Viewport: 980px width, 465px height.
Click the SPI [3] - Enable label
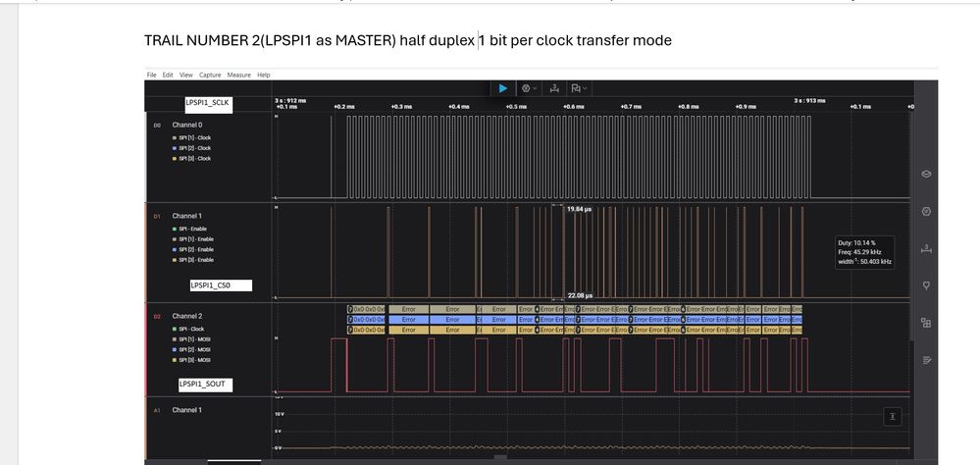[x=196, y=260]
